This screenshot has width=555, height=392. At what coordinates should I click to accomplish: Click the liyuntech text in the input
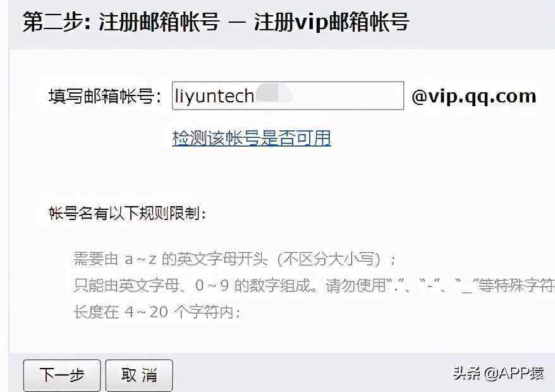pos(214,96)
